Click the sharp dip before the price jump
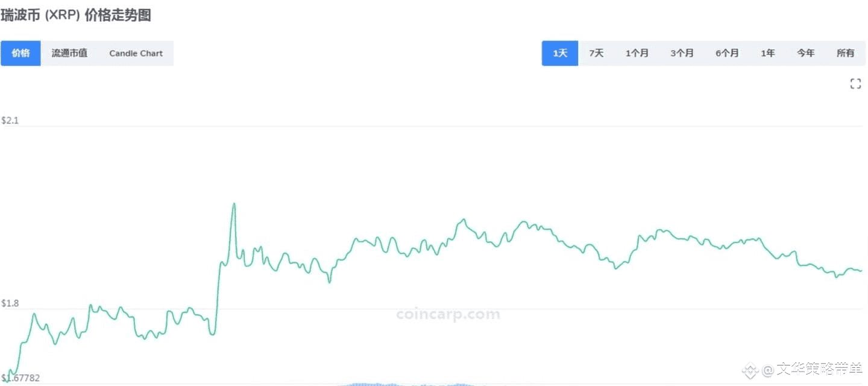This screenshot has width=868, height=386. 212,334
